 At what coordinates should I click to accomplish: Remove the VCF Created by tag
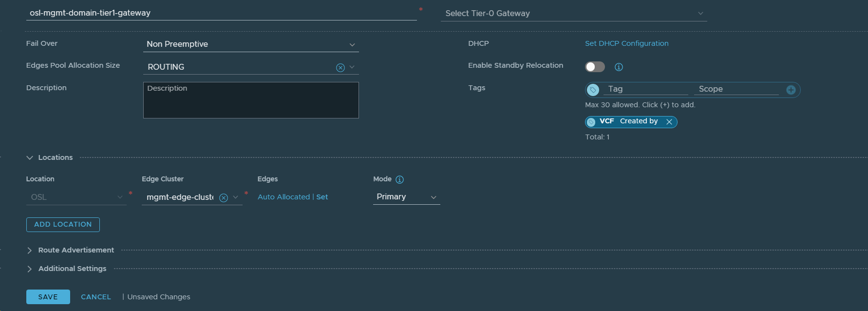tap(669, 122)
